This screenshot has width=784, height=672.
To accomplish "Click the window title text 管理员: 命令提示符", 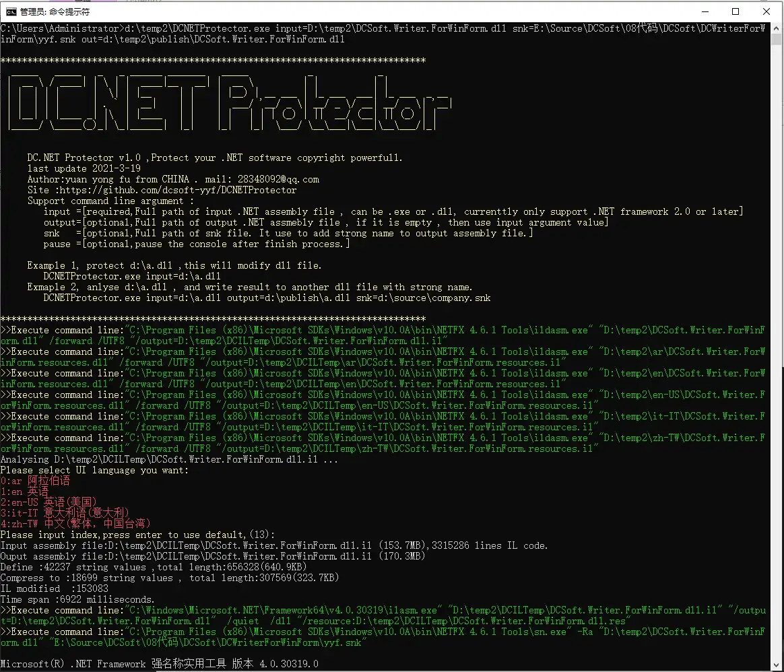I will click(55, 11).
